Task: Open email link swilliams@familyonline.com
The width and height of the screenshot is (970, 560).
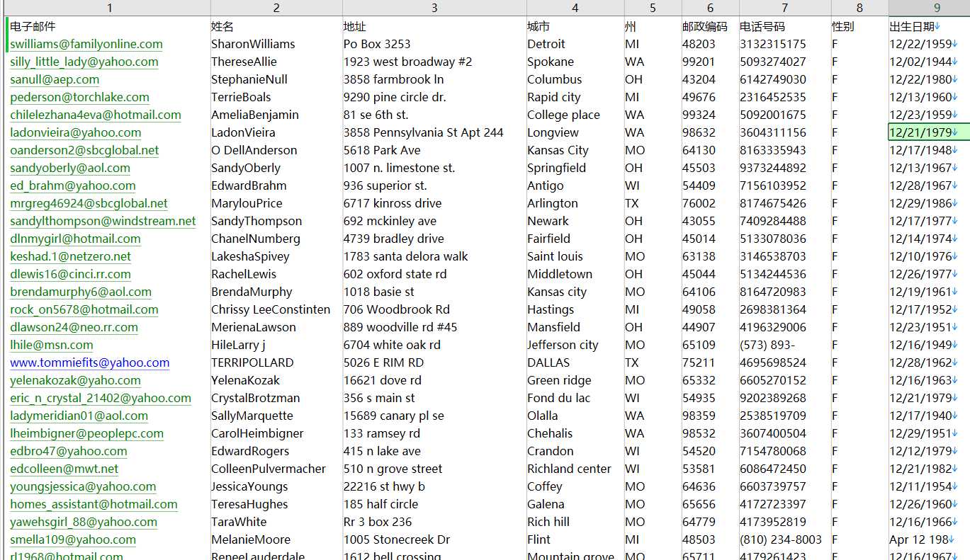Action: pos(86,44)
